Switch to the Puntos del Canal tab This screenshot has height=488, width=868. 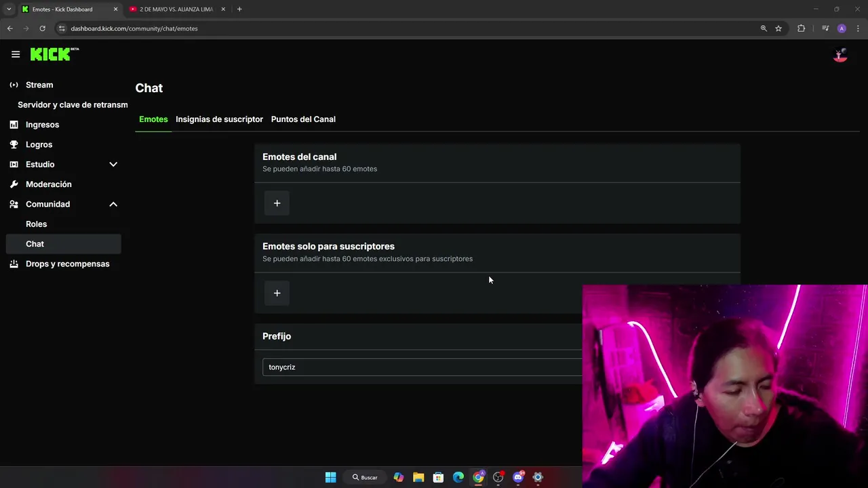click(303, 119)
